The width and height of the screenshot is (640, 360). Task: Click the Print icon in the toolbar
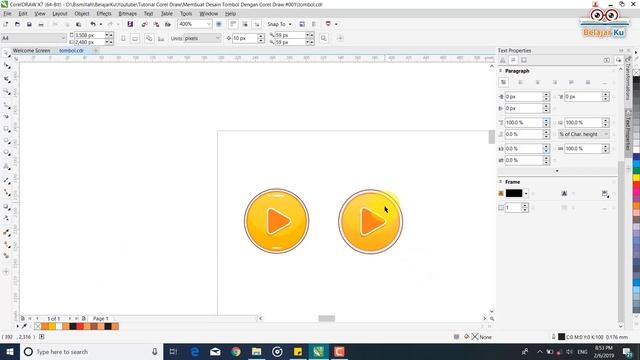pyautogui.click(x=41, y=24)
